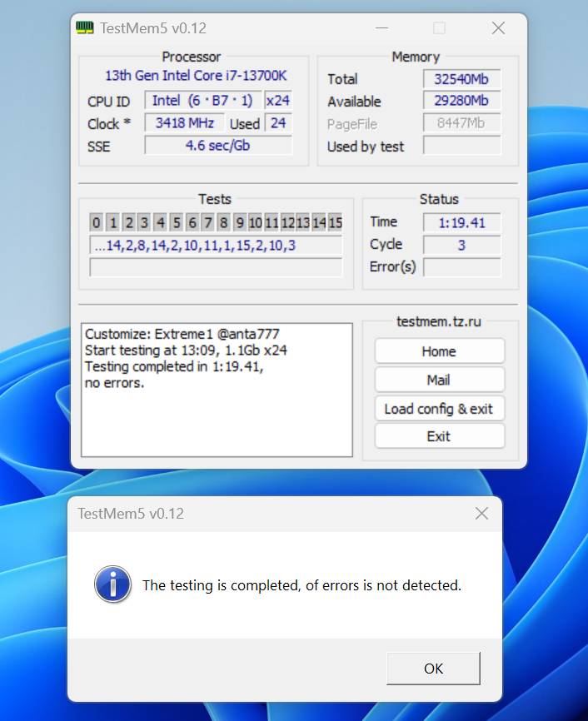Click log line Start testing at 13:09
Viewport: 588px width, 721px height.
click(186, 351)
